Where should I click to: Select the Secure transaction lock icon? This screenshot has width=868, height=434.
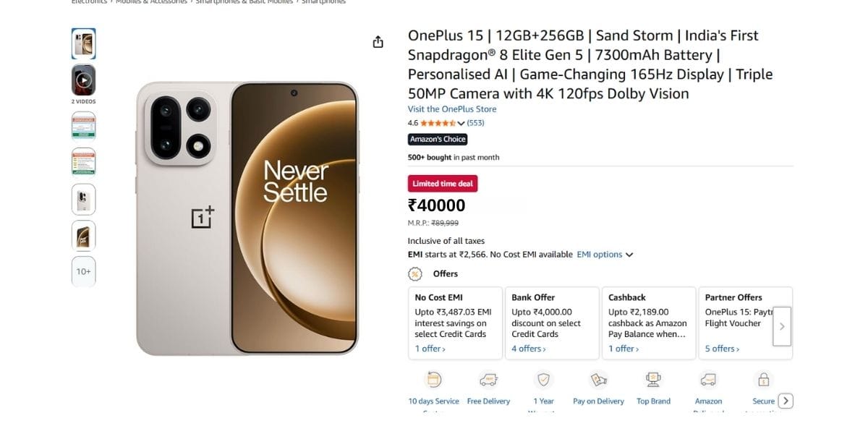coord(763,379)
